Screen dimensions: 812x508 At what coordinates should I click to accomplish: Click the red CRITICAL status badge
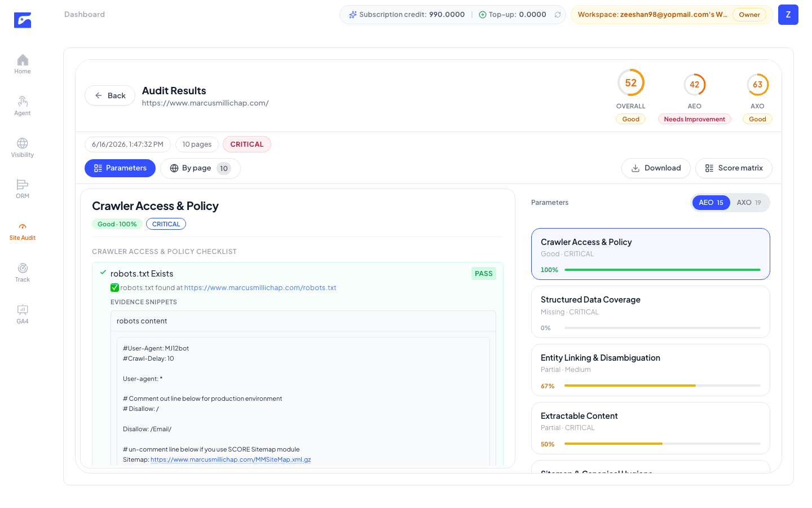(247, 144)
